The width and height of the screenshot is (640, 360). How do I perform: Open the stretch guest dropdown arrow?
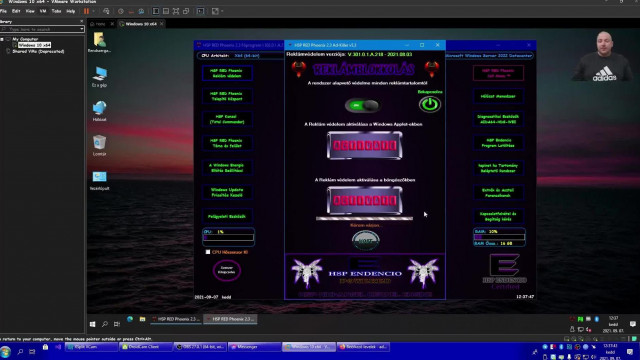(x=222, y=11)
